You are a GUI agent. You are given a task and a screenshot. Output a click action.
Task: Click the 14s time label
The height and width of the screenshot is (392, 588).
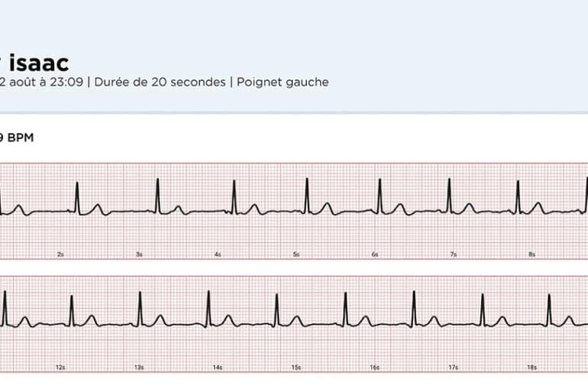(x=218, y=368)
